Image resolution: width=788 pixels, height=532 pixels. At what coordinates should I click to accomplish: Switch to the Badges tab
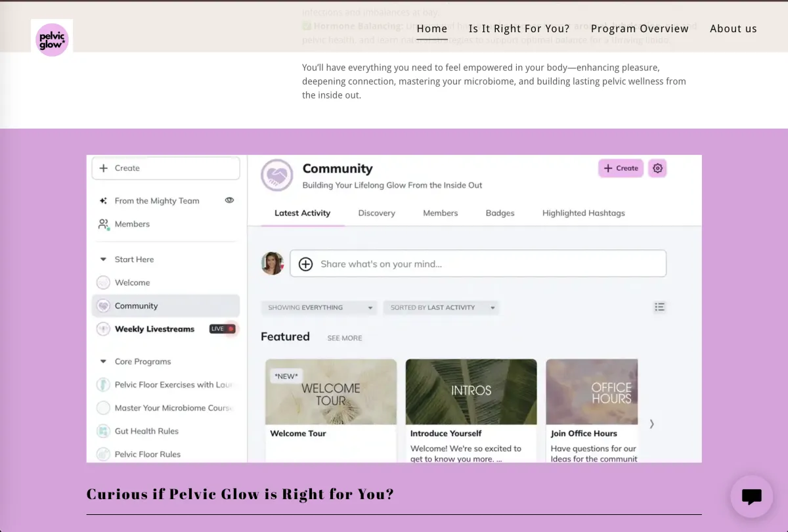[500, 213]
